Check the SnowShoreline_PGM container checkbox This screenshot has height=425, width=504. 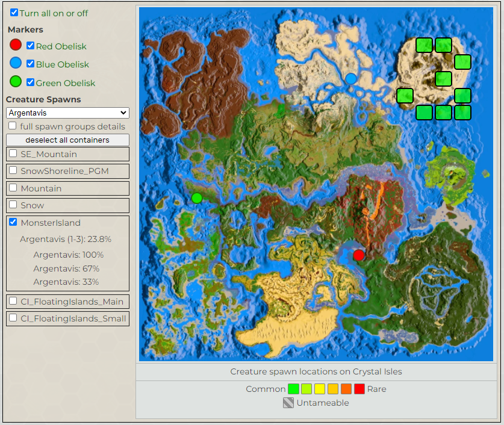(x=13, y=170)
